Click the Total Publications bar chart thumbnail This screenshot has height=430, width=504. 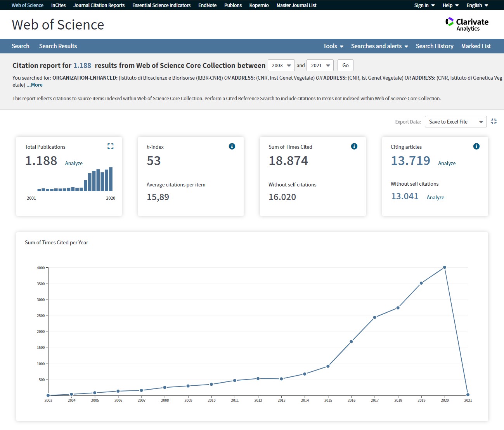click(x=75, y=179)
